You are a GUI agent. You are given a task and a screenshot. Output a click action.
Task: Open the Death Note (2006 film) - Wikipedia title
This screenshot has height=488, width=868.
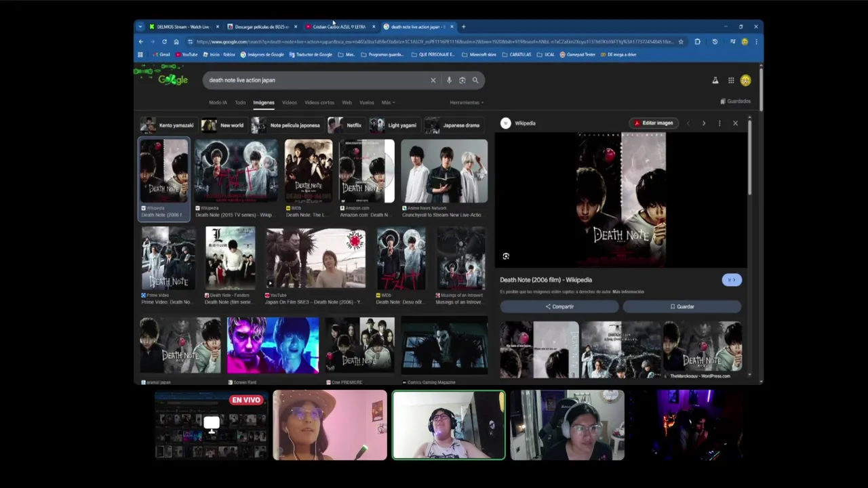(x=546, y=279)
